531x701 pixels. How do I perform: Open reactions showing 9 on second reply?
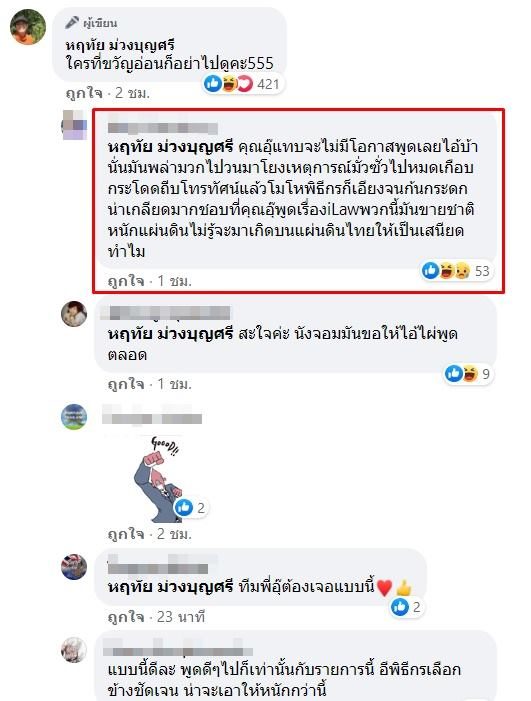pyautogui.click(x=468, y=373)
